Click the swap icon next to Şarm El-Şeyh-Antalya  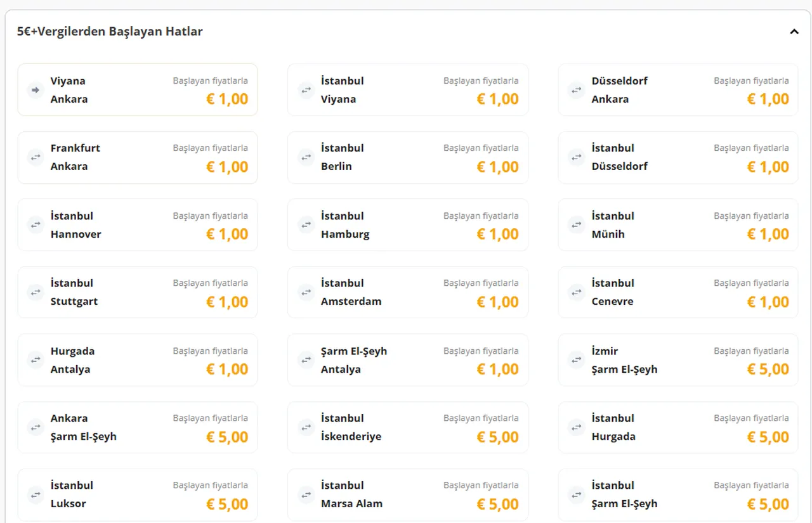306,359
